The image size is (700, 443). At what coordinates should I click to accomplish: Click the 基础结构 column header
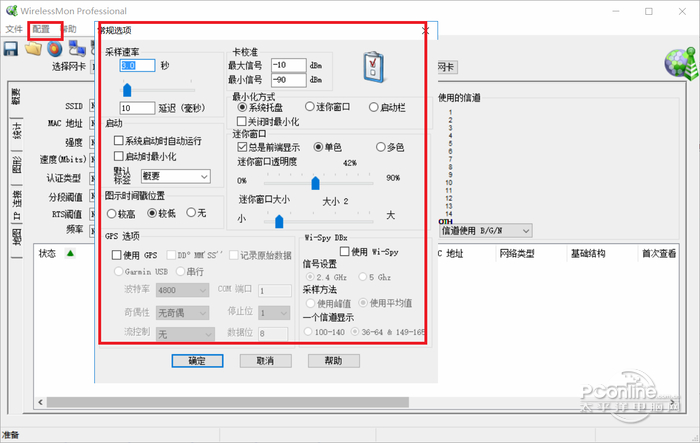[x=588, y=254]
